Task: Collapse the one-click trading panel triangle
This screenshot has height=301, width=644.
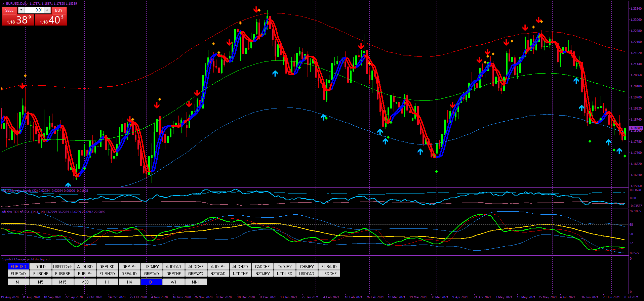Action: (x=3, y=4)
